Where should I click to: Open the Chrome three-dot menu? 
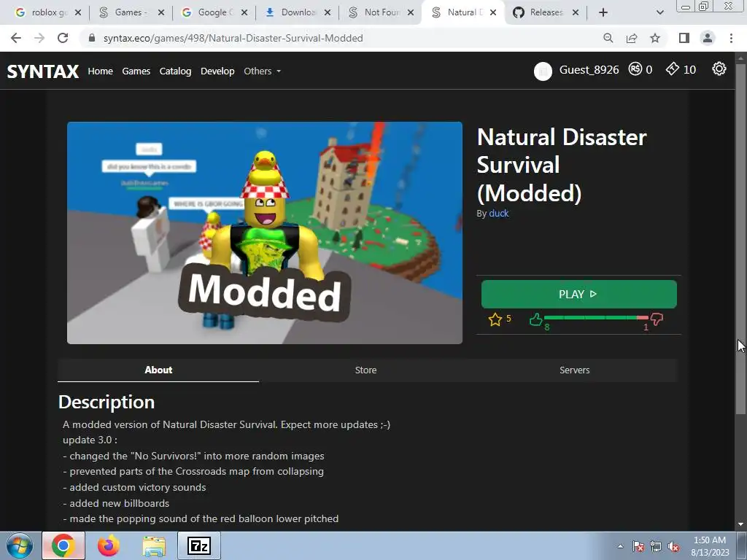pos(731,38)
